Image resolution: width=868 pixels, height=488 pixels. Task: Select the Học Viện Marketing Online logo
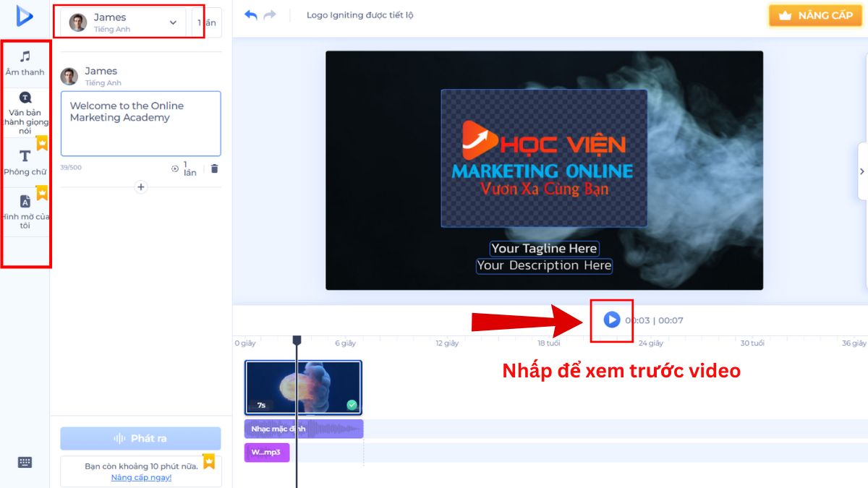pyautogui.click(x=544, y=158)
